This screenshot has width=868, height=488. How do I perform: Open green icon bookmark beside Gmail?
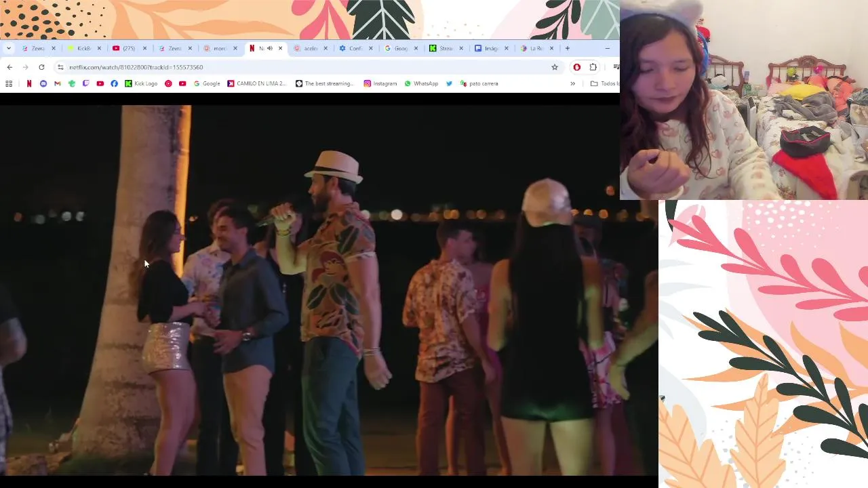pyautogui.click(x=72, y=83)
